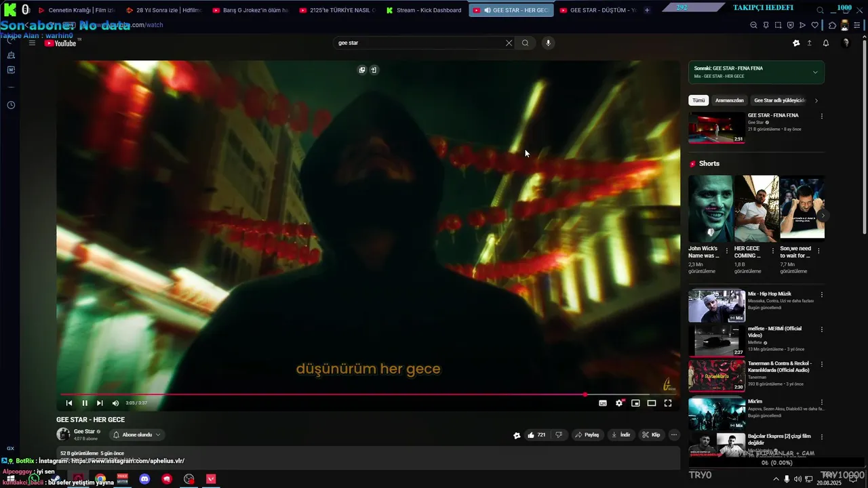Click the page vertical scrollbar
The height and width of the screenshot is (488, 868).
pos(864,136)
